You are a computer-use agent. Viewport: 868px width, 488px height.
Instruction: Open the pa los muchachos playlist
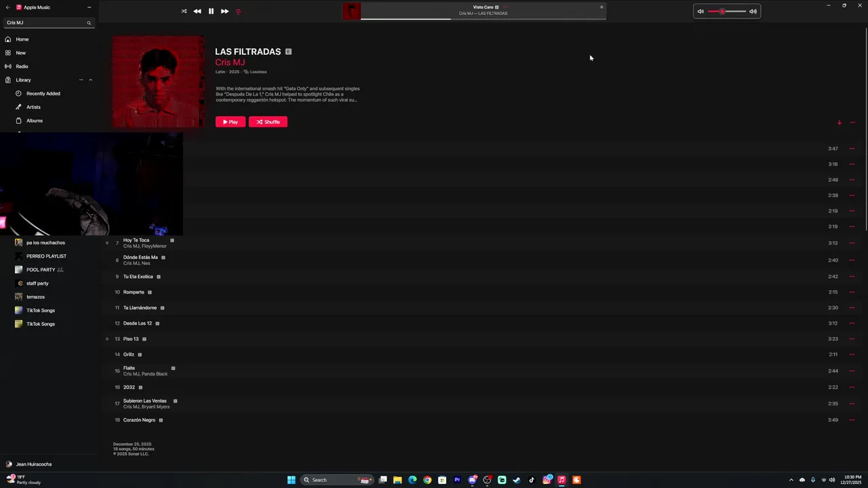(x=45, y=243)
